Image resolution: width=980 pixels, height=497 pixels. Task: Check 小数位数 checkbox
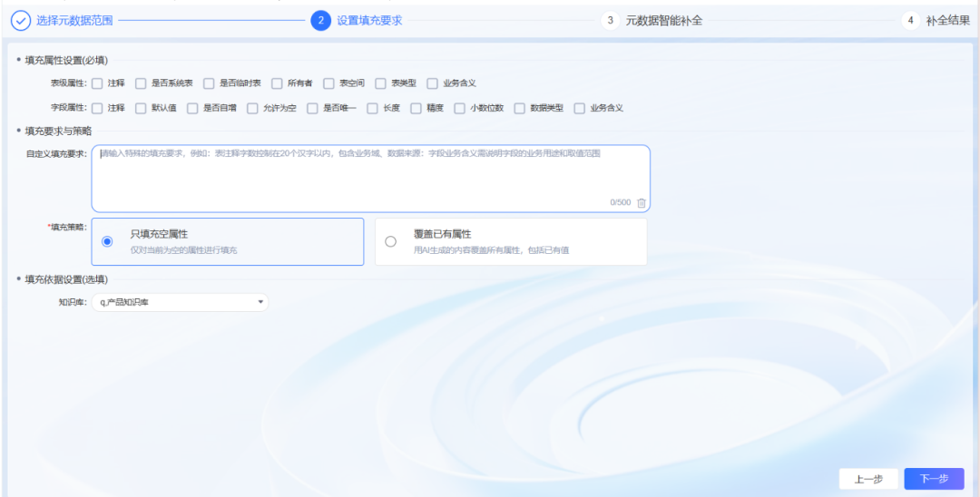tap(460, 108)
